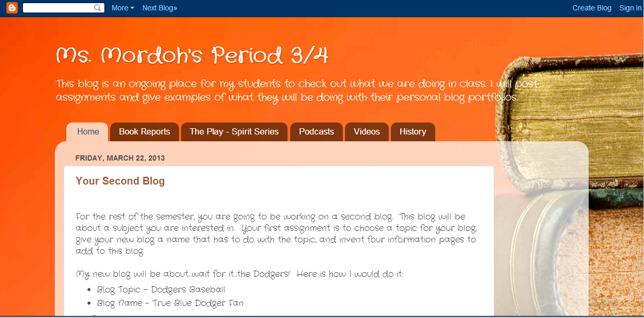Switch to The Play - Spirit Series tab
The image size is (644, 318).
[x=234, y=132]
